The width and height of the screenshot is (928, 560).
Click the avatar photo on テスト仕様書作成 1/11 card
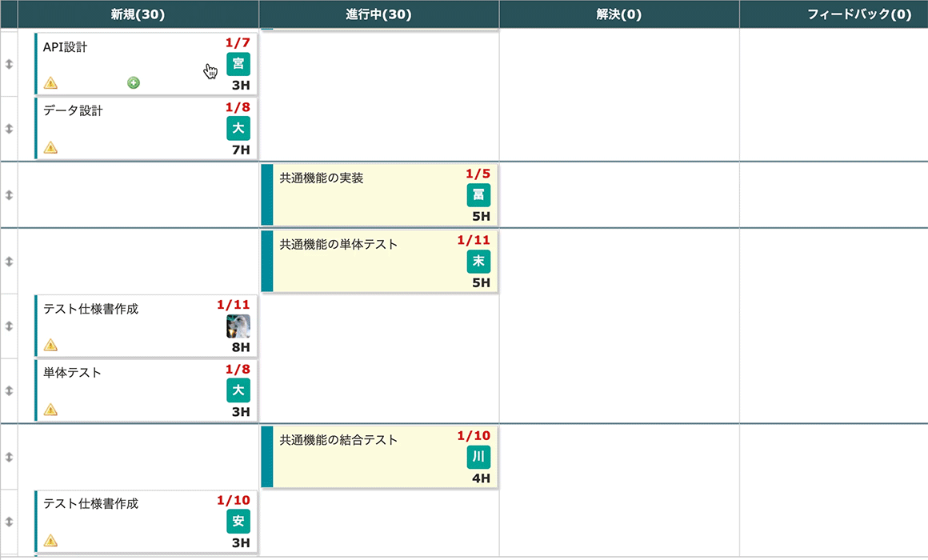click(x=238, y=326)
